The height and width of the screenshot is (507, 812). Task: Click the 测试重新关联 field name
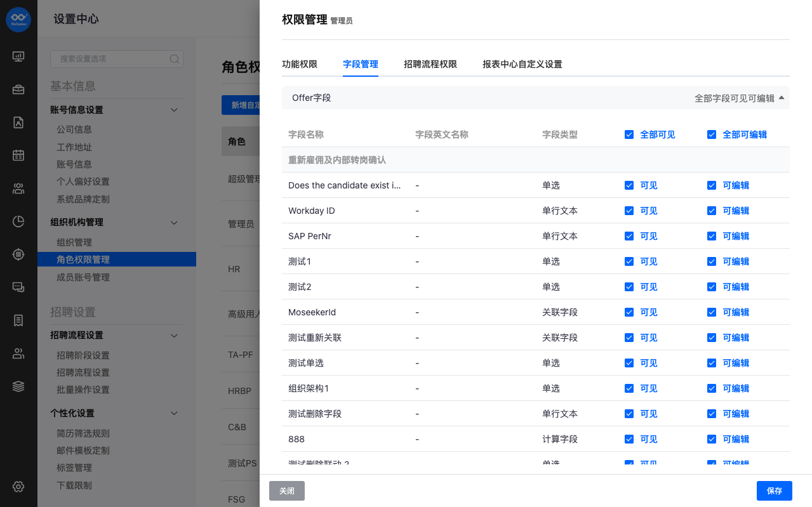click(x=315, y=338)
